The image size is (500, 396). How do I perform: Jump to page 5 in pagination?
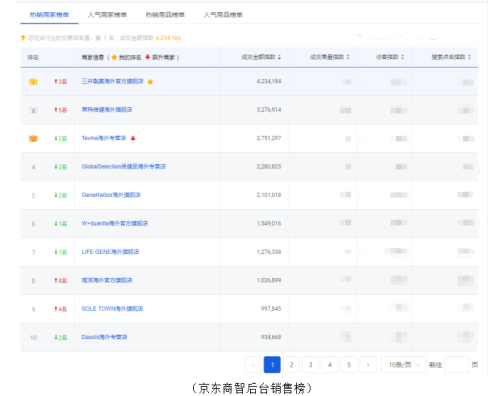point(349,365)
